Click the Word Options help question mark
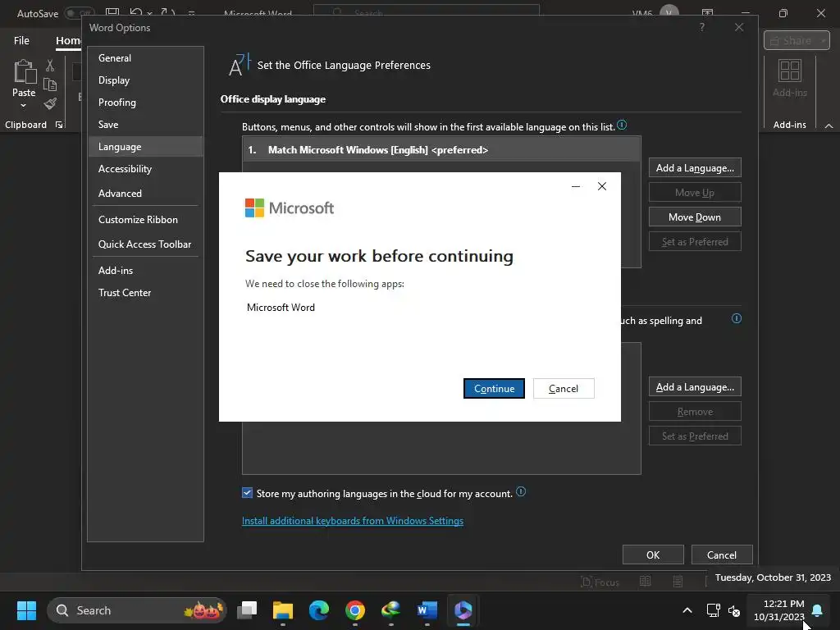840x630 pixels. pyautogui.click(x=702, y=27)
